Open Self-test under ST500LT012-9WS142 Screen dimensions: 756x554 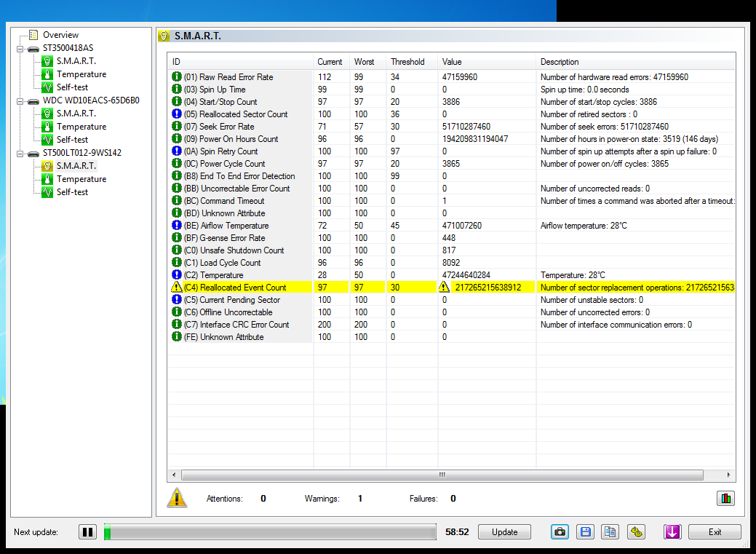pos(72,192)
